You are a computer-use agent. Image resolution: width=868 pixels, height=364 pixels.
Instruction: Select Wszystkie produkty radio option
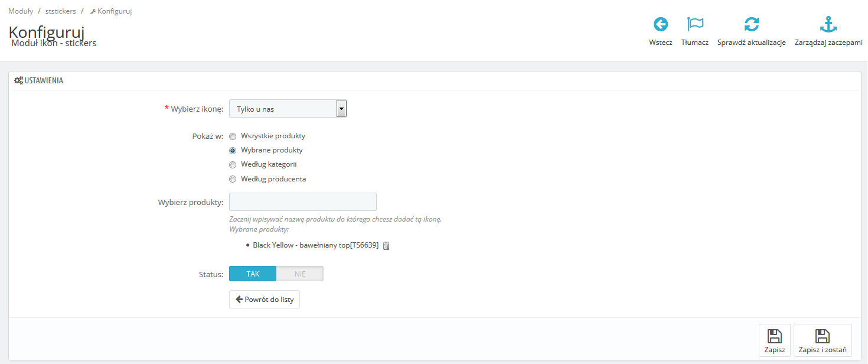click(233, 136)
